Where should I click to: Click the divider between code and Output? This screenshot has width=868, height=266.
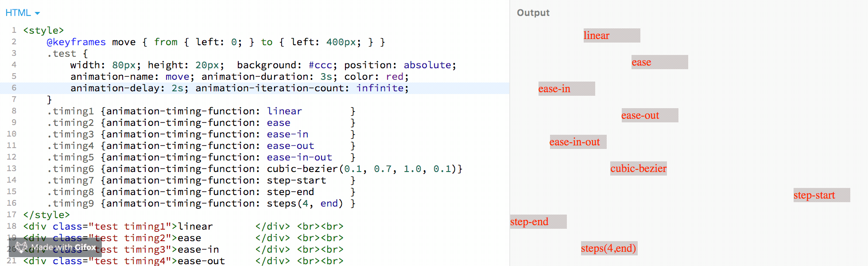(x=509, y=133)
